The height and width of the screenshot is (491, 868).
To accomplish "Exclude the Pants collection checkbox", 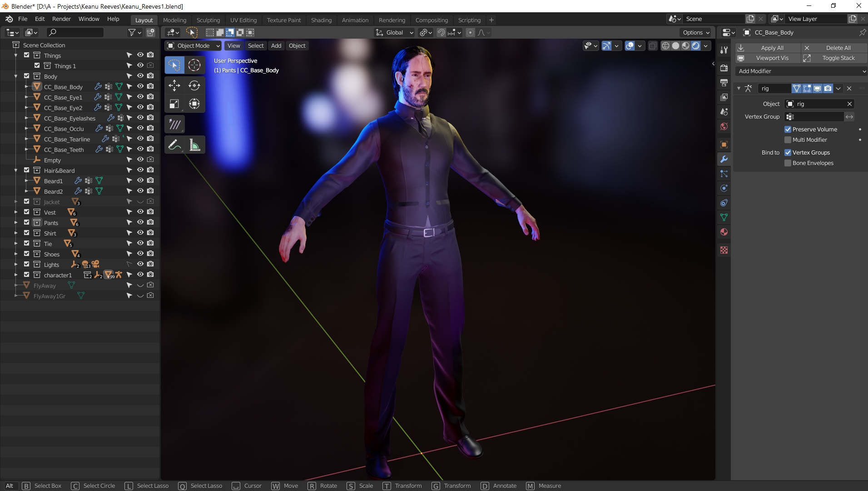I will pyautogui.click(x=26, y=223).
